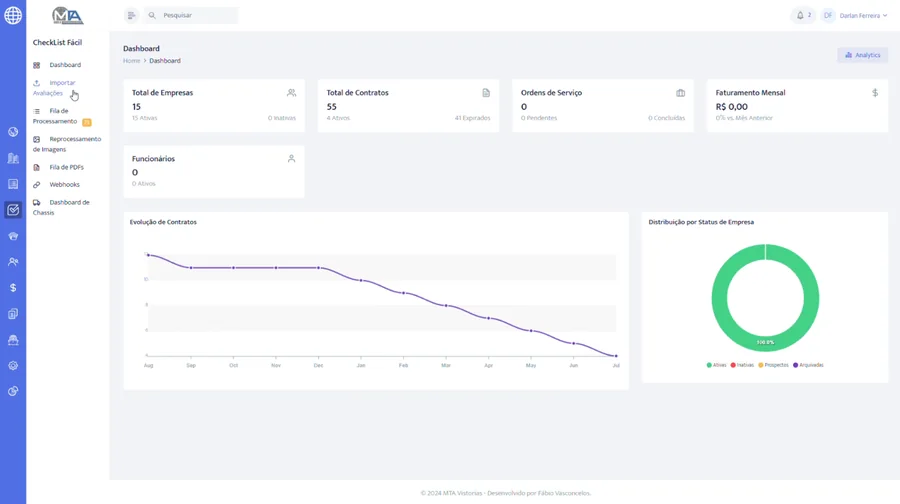Click the Analytics button
Image resolution: width=900 pixels, height=504 pixels.
pyautogui.click(x=863, y=55)
